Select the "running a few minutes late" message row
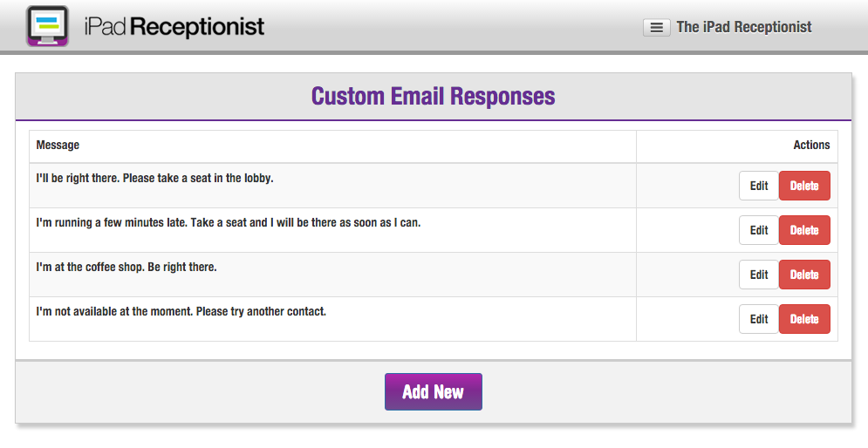The height and width of the screenshot is (448, 868). coord(434,230)
